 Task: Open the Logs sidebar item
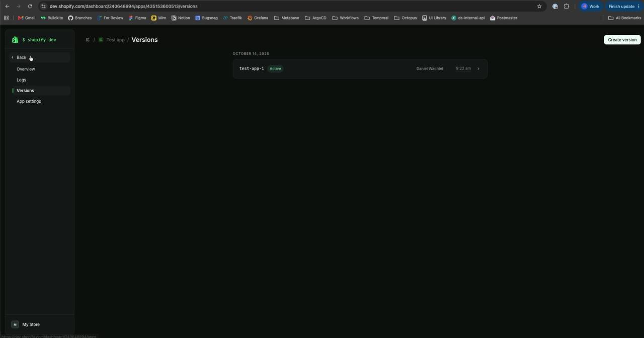point(40,80)
